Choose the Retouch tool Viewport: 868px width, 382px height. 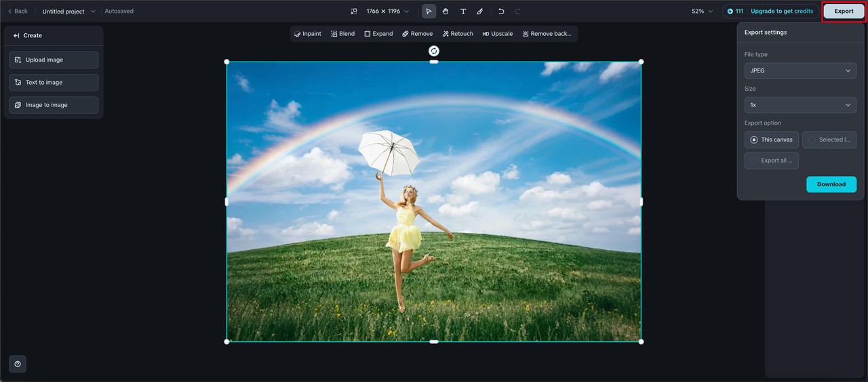coord(458,34)
